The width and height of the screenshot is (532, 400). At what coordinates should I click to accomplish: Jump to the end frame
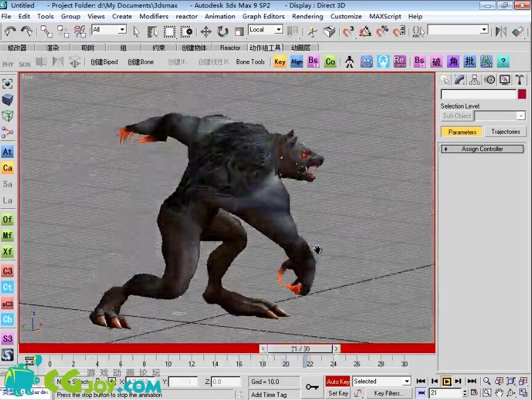tap(472, 382)
